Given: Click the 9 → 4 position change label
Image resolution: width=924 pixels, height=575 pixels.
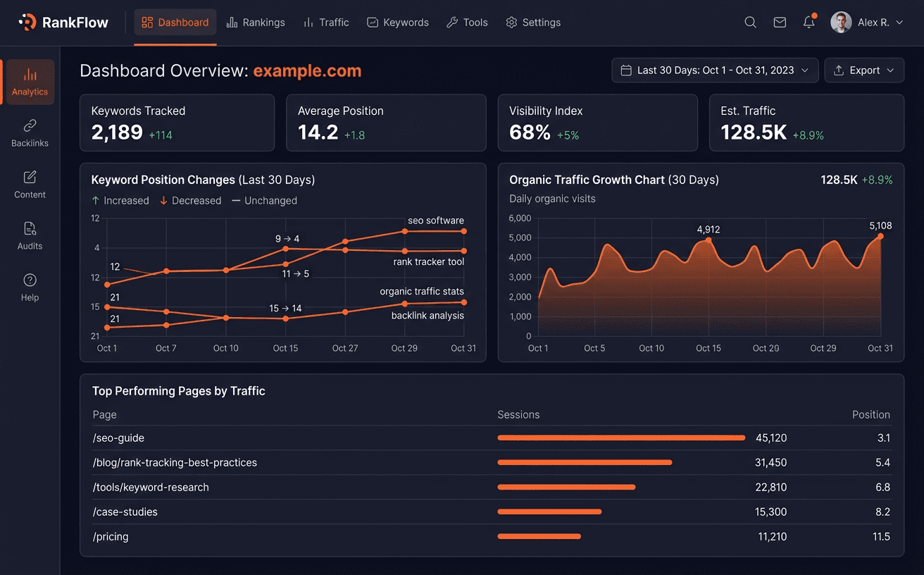Looking at the screenshot, I should click(287, 239).
